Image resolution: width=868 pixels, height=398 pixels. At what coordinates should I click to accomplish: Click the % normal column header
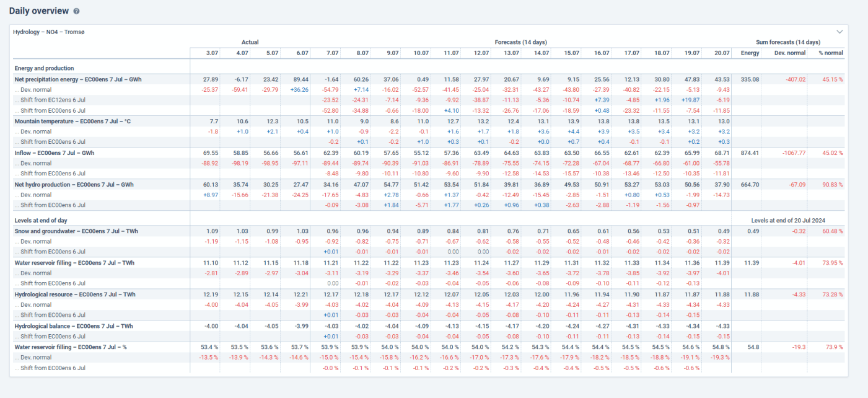point(830,53)
